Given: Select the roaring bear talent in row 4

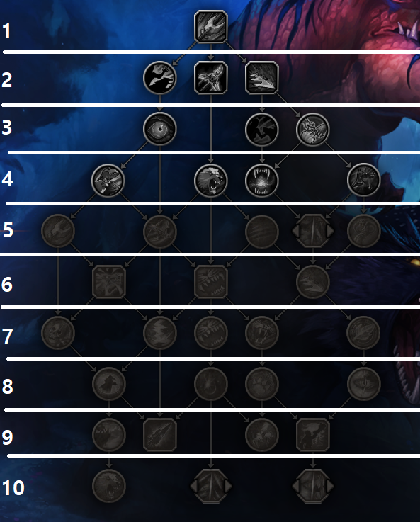Looking at the screenshot, I should [211, 180].
